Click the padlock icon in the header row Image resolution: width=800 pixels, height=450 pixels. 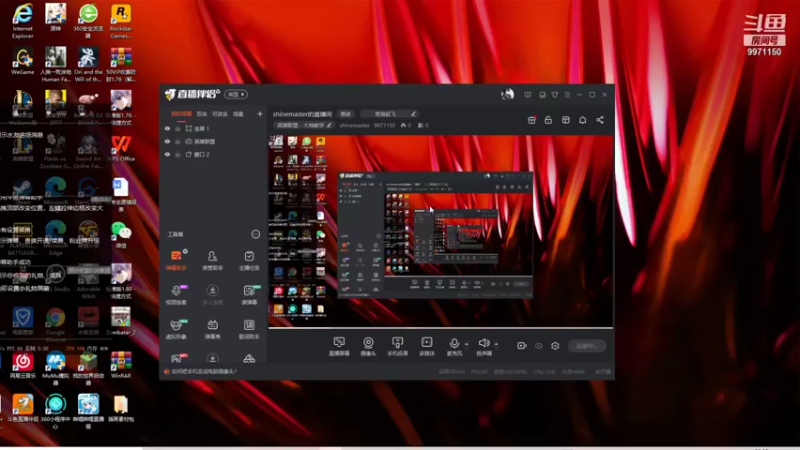tap(548, 120)
